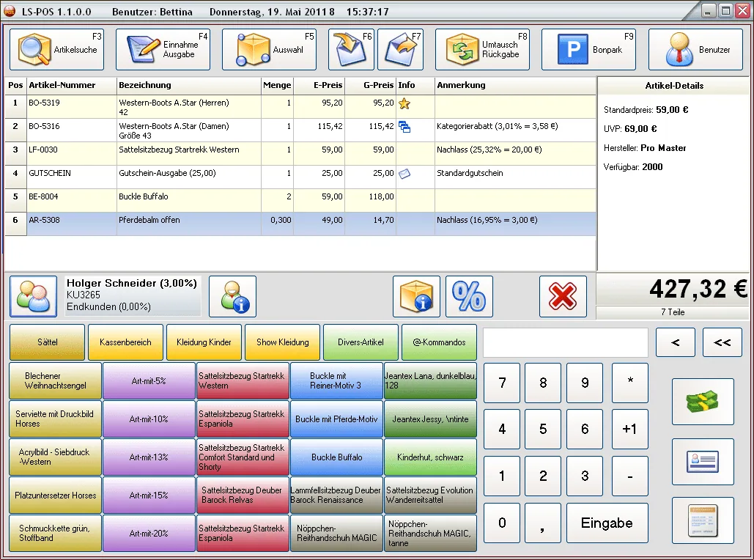This screenshot has height=560, width=754.
Task: Add Schmuckkette grün, Stoffband article
Action: [x=55, y=533]
